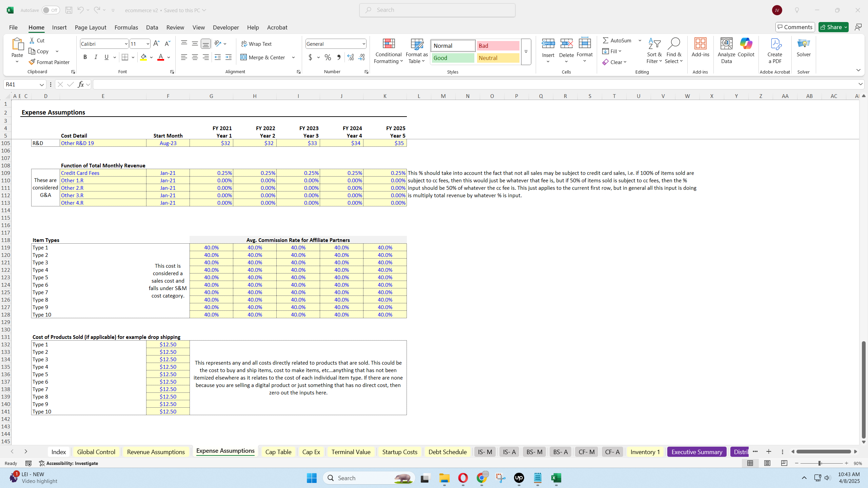Switch to the Cap Table sheet
The height and width of the screenshot is (488, 868).
[278, 452]
